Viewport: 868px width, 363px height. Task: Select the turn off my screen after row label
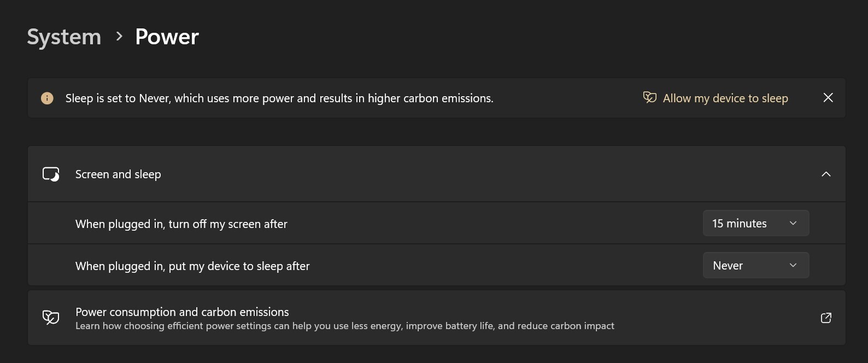(181, 224)
